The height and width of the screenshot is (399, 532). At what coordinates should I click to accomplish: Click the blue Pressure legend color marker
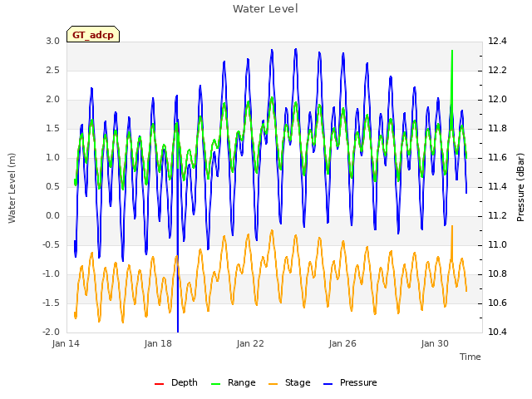click(x=328, y=384)
